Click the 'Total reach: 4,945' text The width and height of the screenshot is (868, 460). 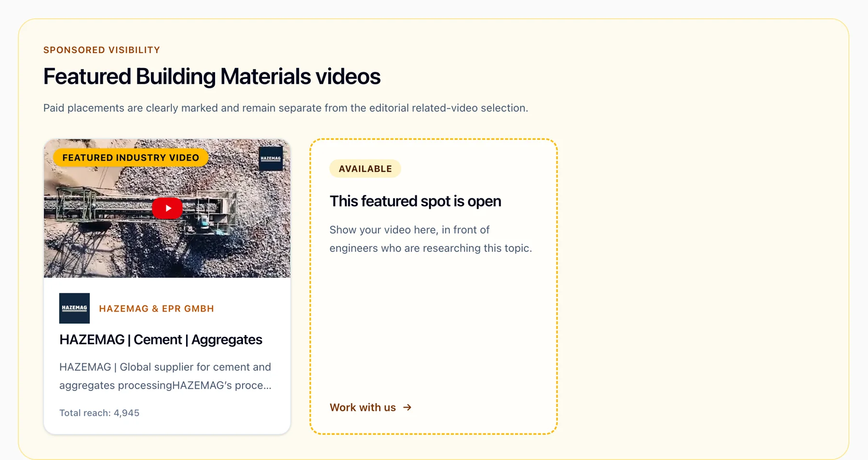pyautogui.click(x=99, y=413)
